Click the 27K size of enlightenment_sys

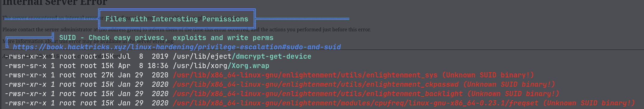pyautogui.click(x=108, y=75)
